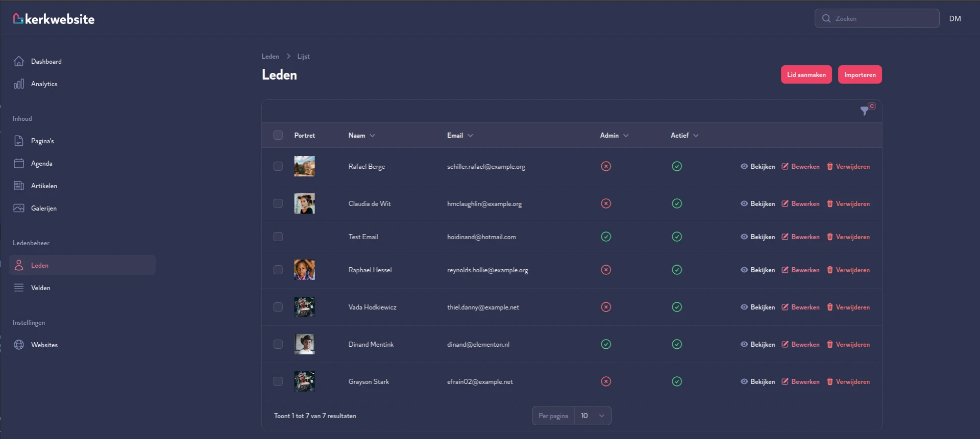Click the kerkwebsite logo
The image size is (980, 439).
click(54, 19)
